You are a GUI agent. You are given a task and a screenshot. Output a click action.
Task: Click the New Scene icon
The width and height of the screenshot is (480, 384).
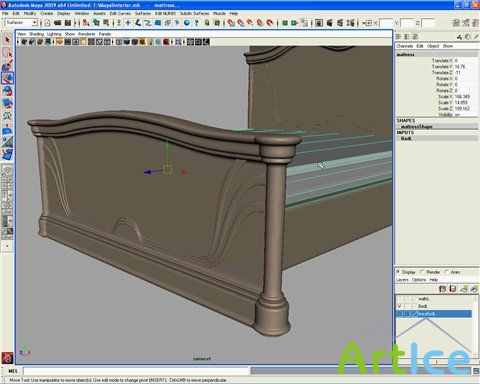(48, 23)
